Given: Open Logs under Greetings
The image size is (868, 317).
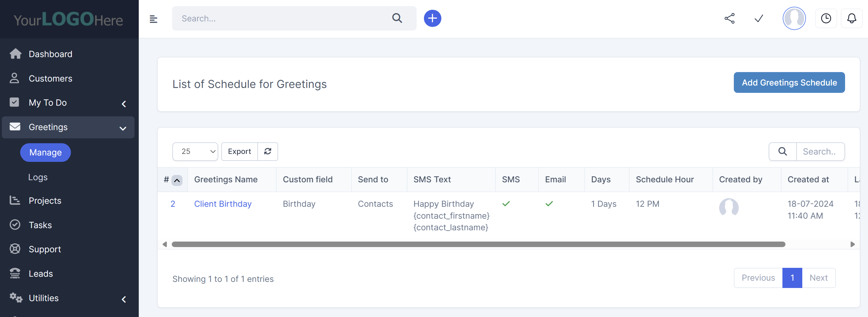Looking at the screenshot, I should (38, 177).
